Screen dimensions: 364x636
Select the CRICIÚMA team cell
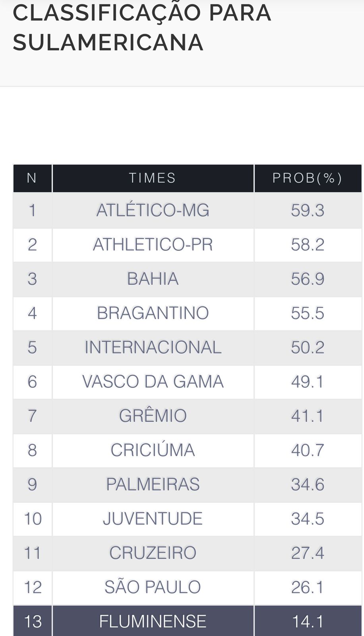153,450
